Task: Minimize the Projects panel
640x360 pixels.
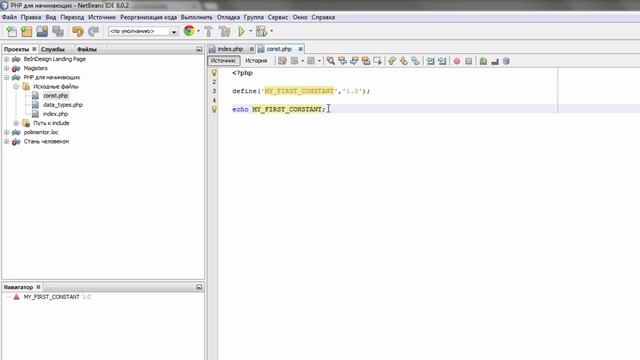Action: (199, 49)
